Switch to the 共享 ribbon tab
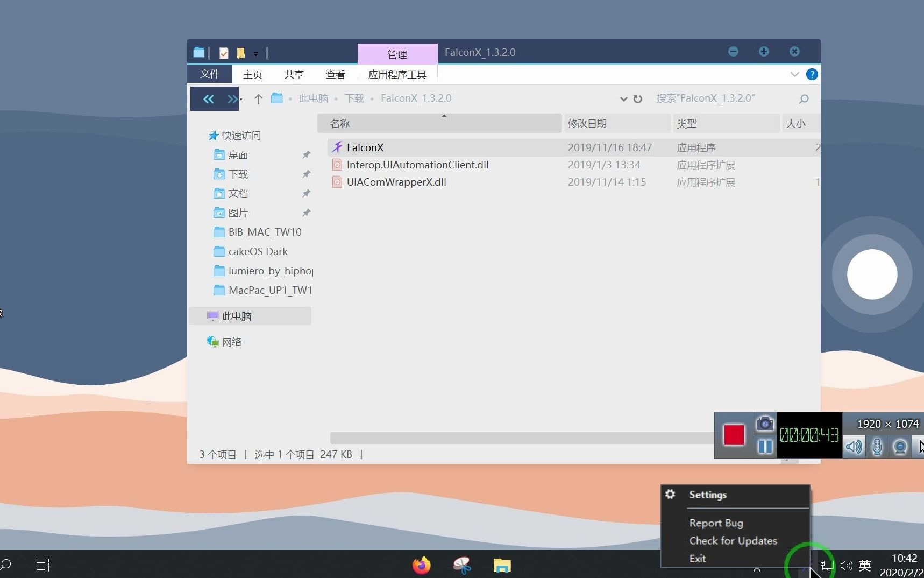This screenshot has width=924, height=578. pos(294,74)
